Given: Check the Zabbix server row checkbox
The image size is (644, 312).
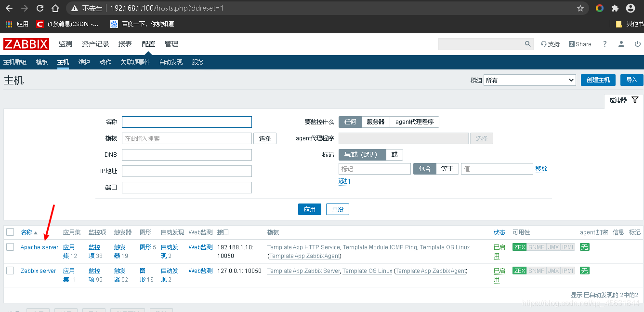Looking at the screenshot, I should click(x=10, y=271).
